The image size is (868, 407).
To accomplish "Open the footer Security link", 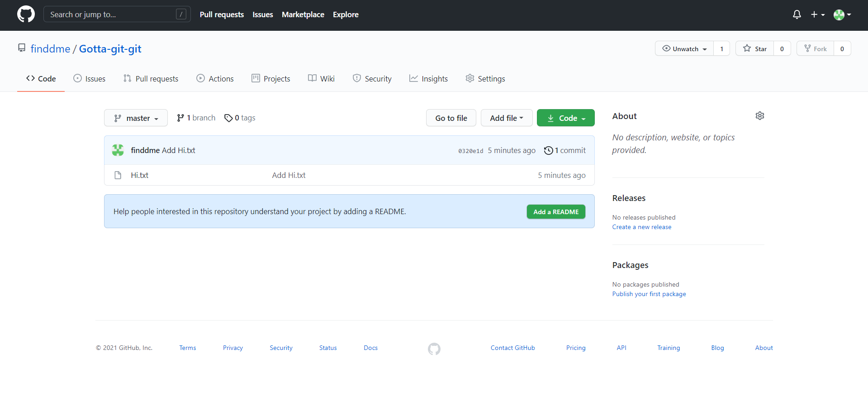I will (281, 348).
